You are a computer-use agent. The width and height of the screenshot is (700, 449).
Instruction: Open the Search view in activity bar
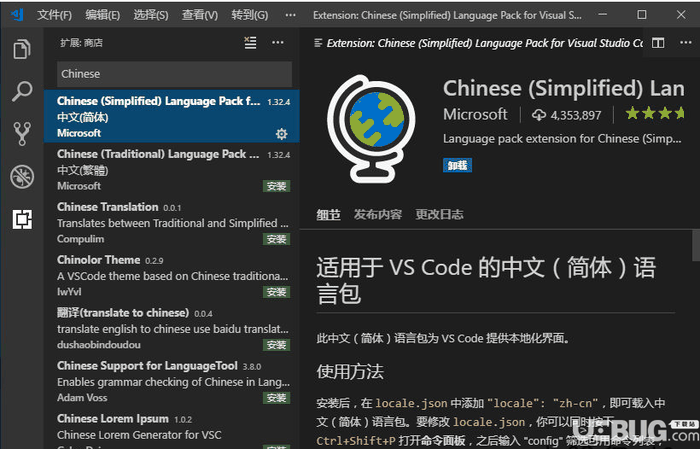(x=22, y=91)
